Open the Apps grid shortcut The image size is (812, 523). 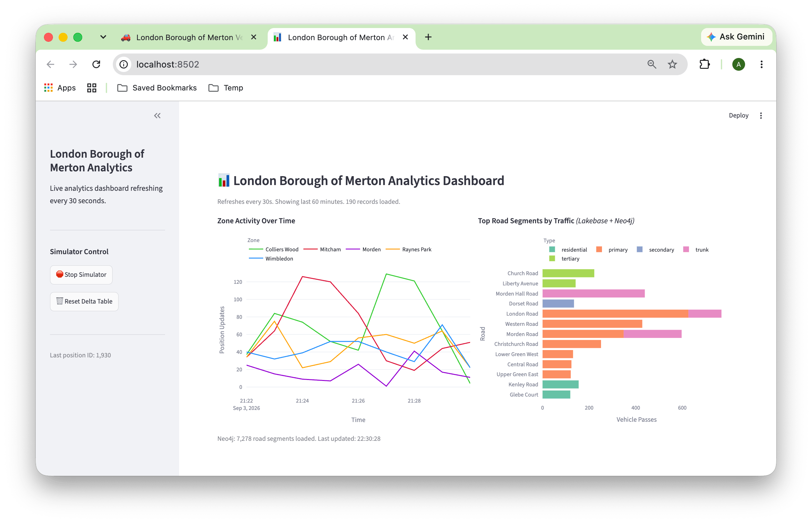pos(60,88)
